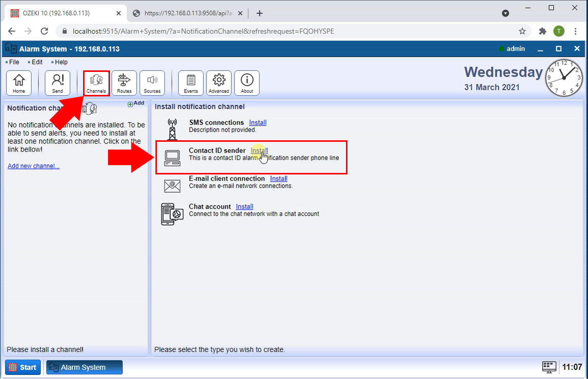588x379 pixels.
Task: Click the E-mail client envelope icon
Action: coord(173,186)
